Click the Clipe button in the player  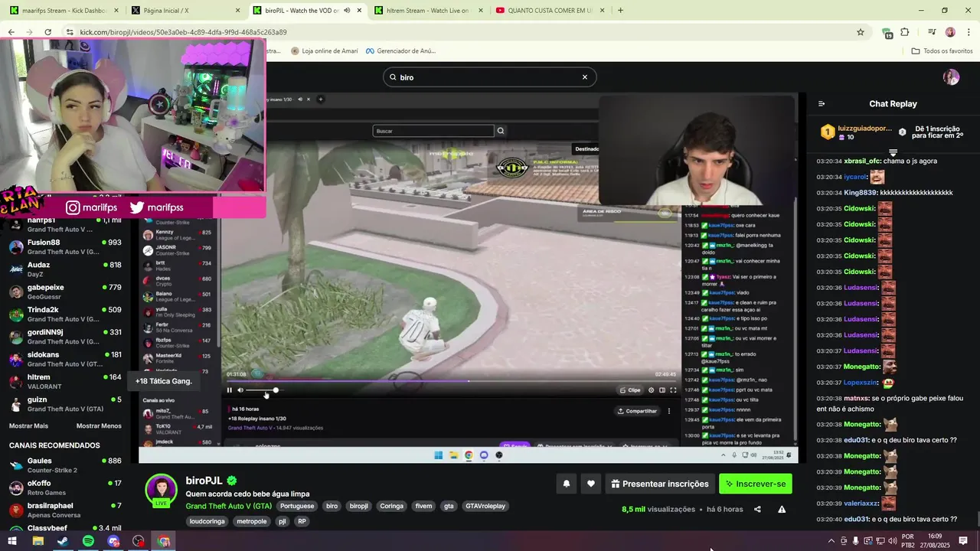pos(630,390)
